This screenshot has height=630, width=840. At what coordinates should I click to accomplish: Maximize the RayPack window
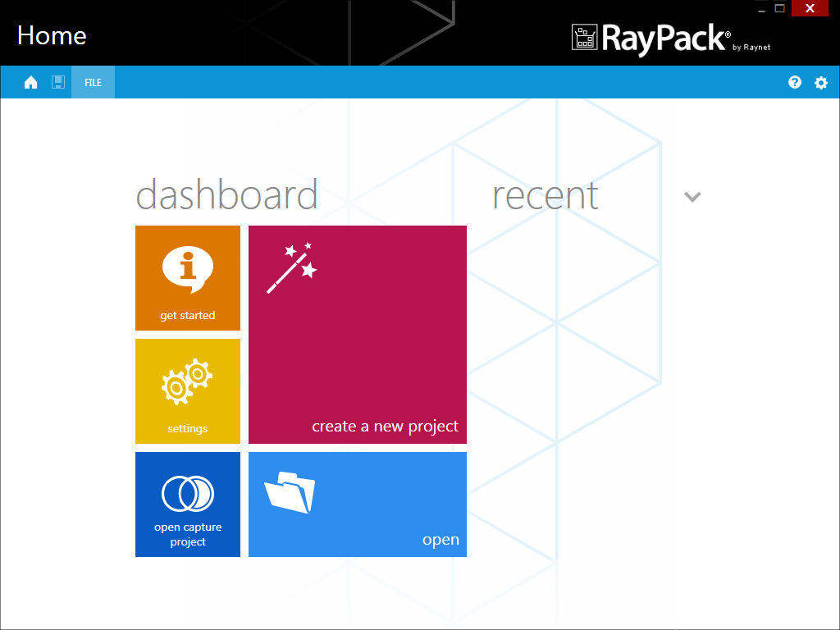pyautogui.click(x=779, y=7)
